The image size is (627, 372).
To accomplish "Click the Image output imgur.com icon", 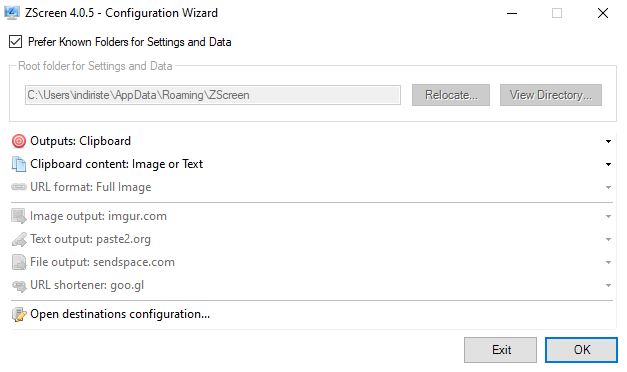I will point(19,216).
